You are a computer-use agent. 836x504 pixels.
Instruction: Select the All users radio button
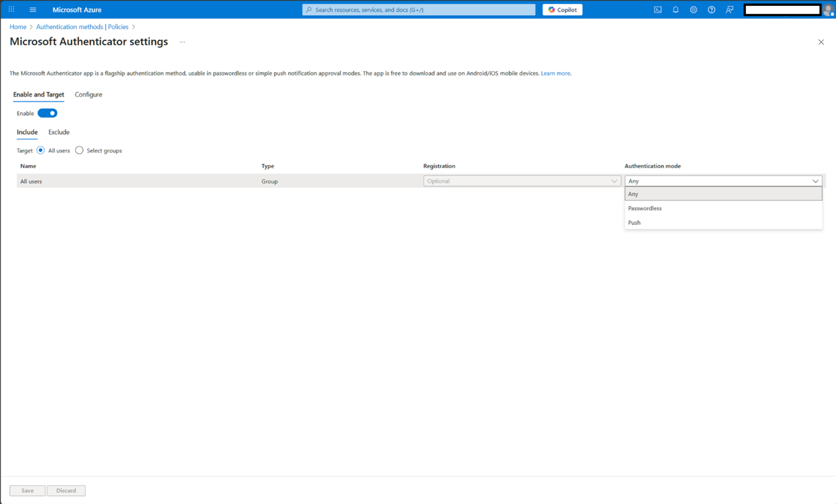(x=40, y=150)
